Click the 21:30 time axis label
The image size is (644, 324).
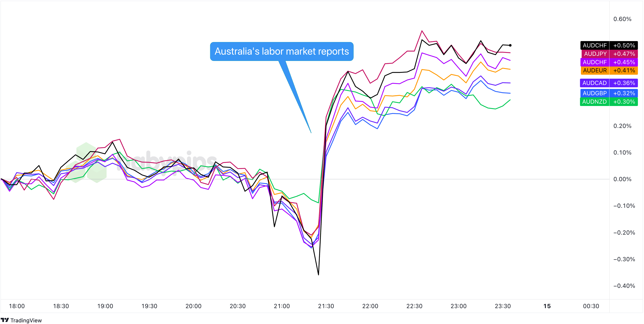pyautogui.click(x=326, y=306)
